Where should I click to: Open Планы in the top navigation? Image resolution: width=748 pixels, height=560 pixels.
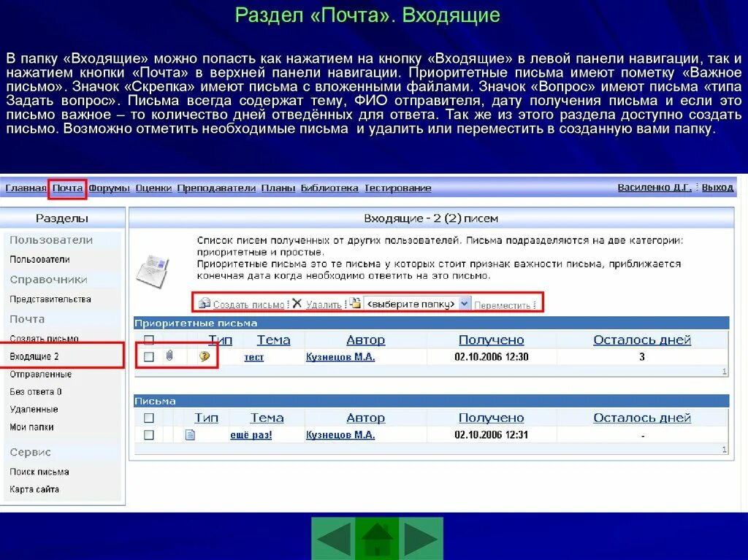[x=278, y=188]
